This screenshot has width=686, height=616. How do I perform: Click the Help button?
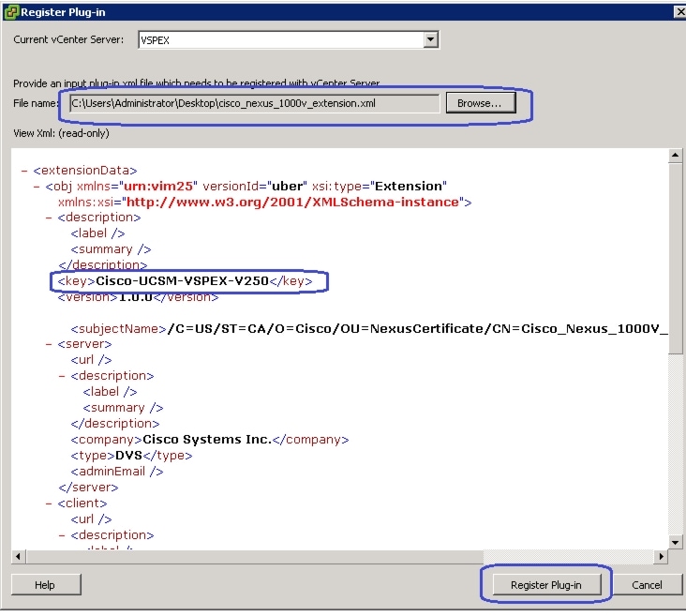click(45, 585)
